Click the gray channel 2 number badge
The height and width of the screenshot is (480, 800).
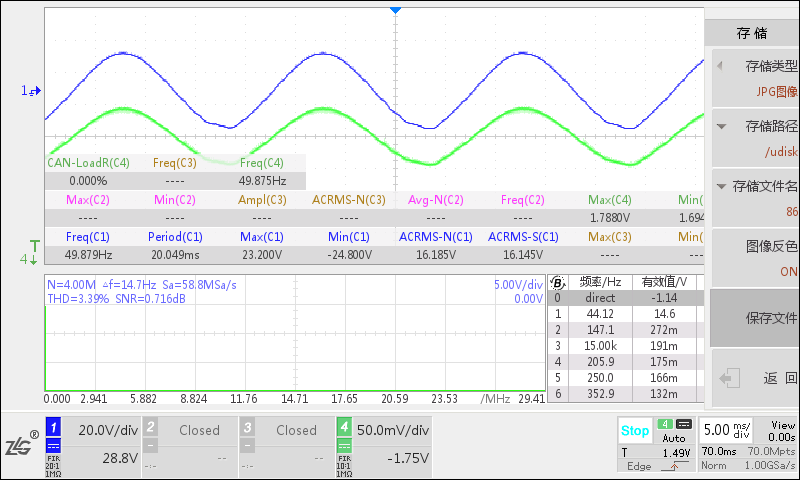coord(151,426)
